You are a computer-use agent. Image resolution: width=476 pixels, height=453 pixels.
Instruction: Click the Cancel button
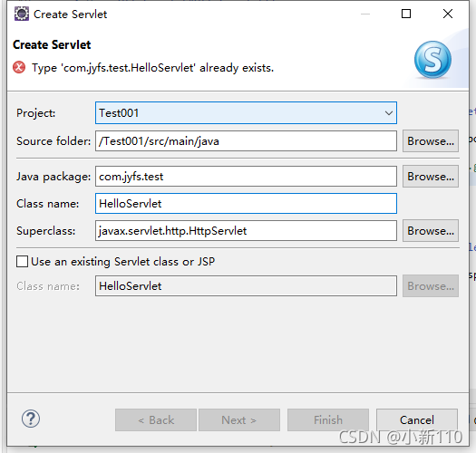click(417, 419)
